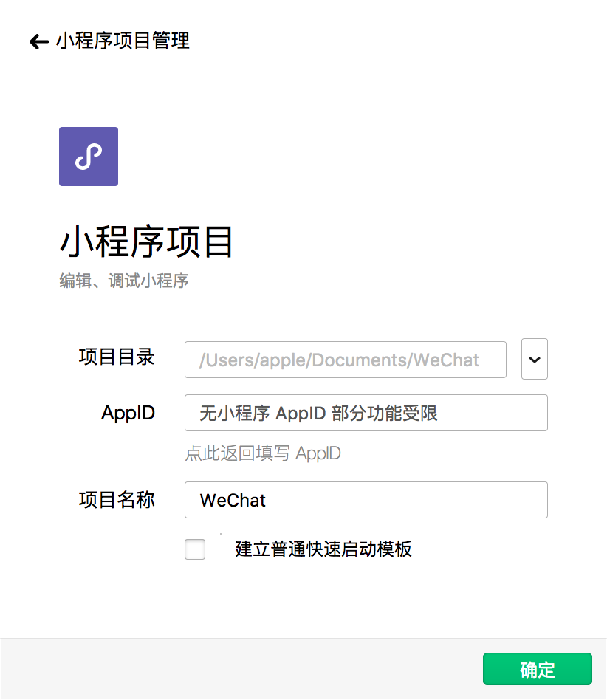
Task: Click the 小程序项目管理 header text
Action: point(123,41)
